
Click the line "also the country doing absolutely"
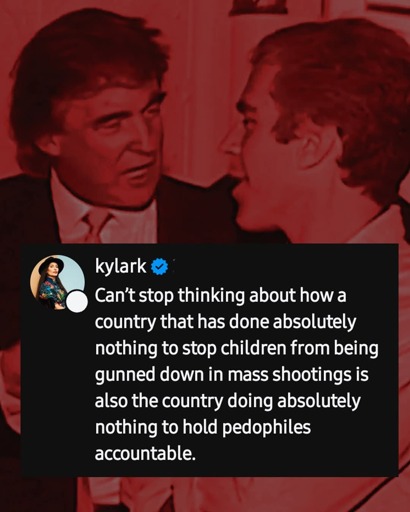(227, 401)
